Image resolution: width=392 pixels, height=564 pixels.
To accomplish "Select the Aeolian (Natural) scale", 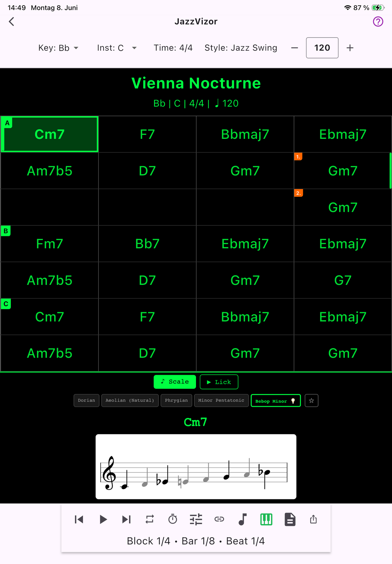I will [x=130, y=401].
